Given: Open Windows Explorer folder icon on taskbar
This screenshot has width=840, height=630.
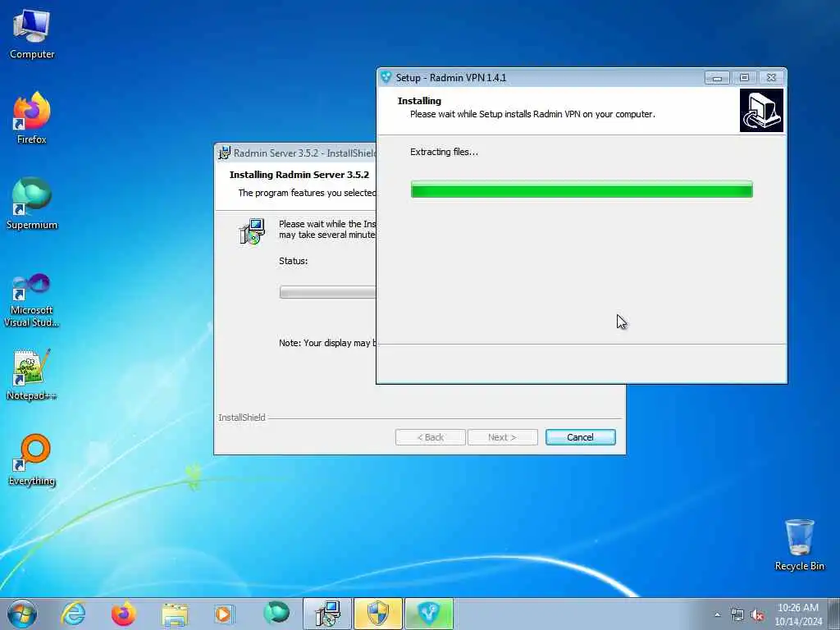Looking at the screenshot, I should click(x=175, y=614).
